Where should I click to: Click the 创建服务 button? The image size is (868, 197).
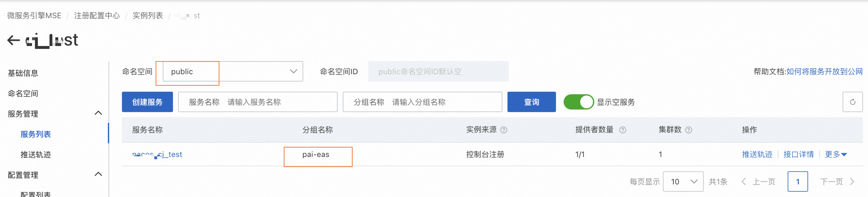point(147,102)
